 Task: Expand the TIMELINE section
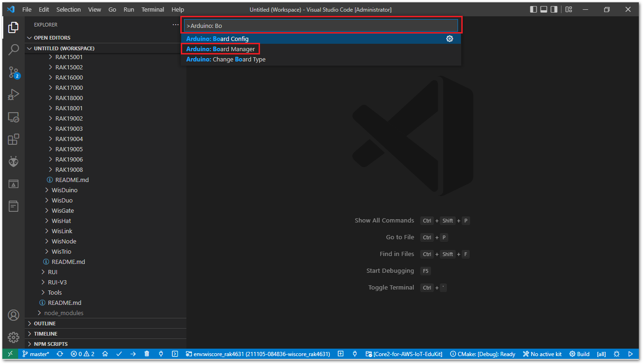click(106, 334)
